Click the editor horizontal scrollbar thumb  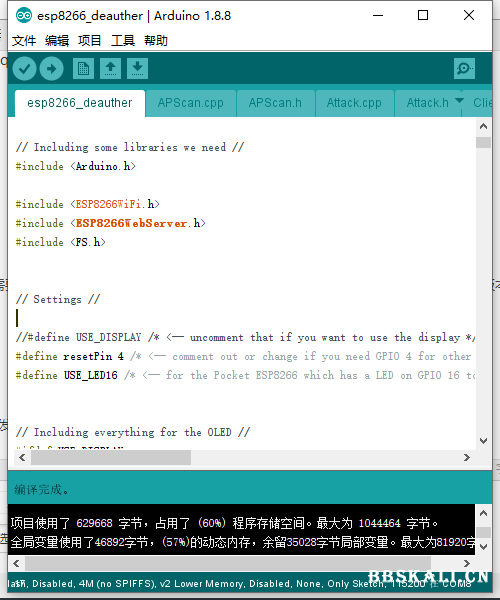click(x=111, y=458)
